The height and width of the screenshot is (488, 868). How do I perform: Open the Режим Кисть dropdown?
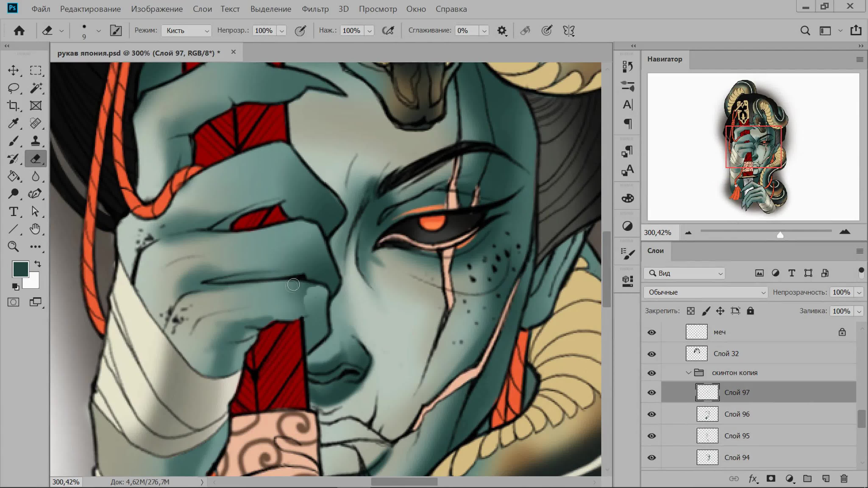[186, 31]
